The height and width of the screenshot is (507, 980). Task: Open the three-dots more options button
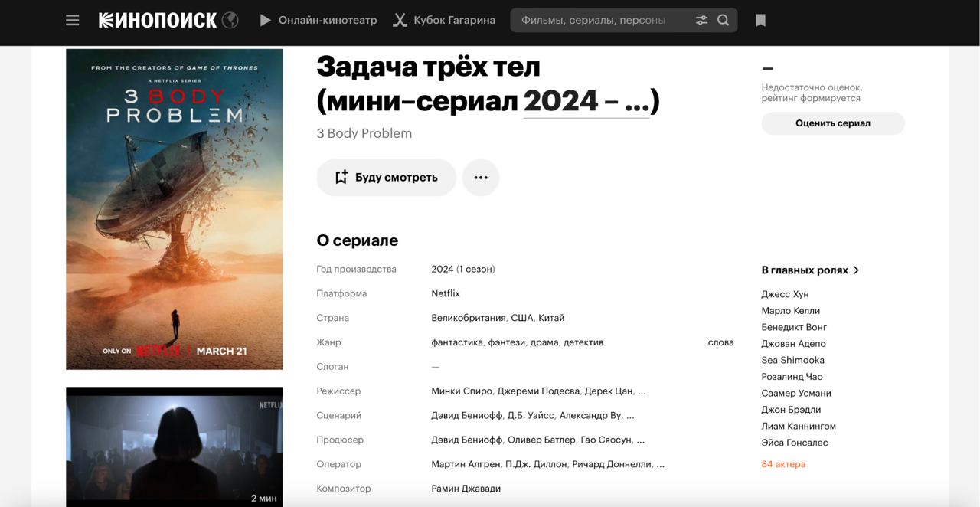[x=481, y=178]
